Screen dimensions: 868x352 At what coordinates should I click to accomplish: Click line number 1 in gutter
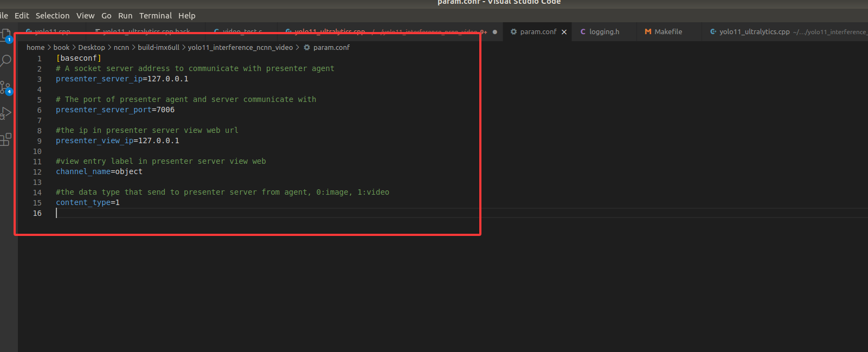[39, 59]
